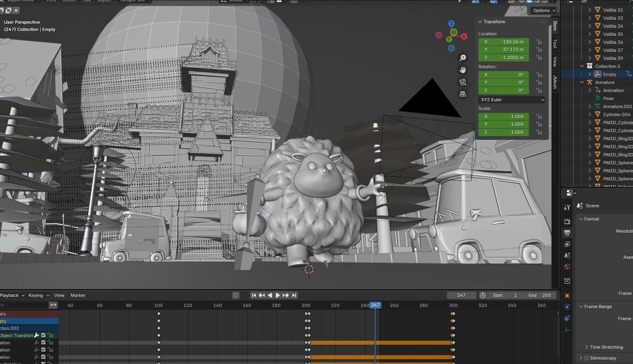Open the Scene properties tab icon
Screen dimensions: 633x364
click(567, 256)
